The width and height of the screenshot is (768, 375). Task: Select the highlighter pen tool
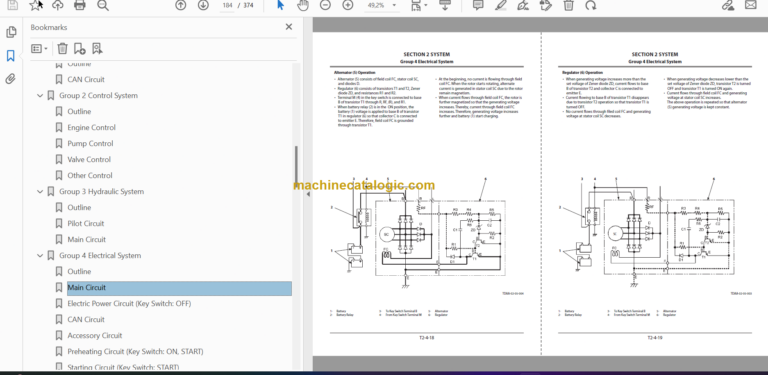501,5
